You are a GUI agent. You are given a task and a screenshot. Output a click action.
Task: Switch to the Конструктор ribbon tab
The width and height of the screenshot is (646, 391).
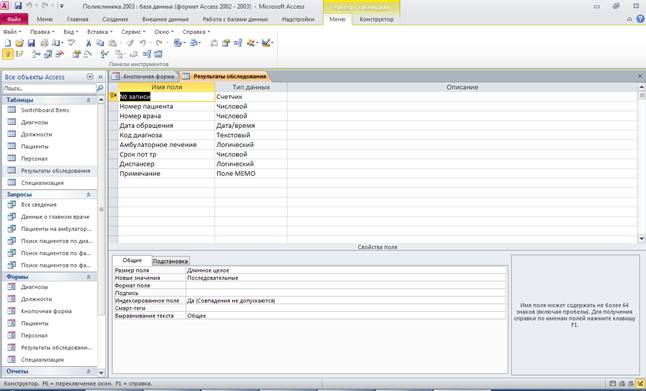[376, 19]
